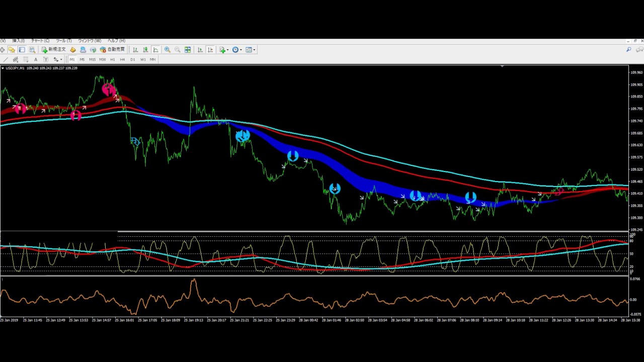This screenshot has height=362, width=644.
Task: Switch chart to bar chart mode
Action: point(135,50)
